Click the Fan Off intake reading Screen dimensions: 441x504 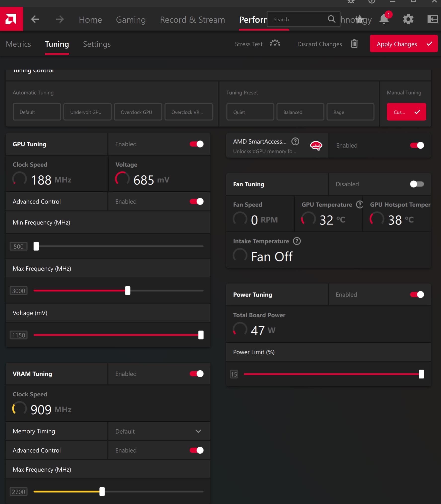tap(272, 256)
